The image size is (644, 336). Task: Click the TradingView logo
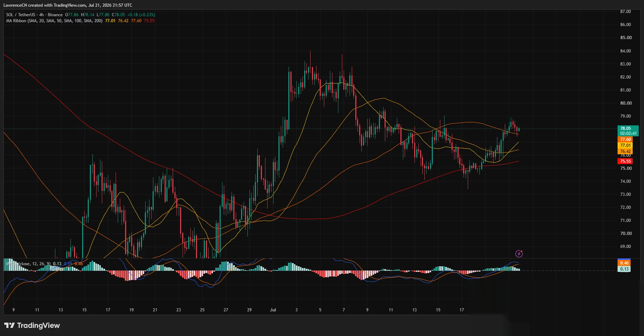click(32, 325)
